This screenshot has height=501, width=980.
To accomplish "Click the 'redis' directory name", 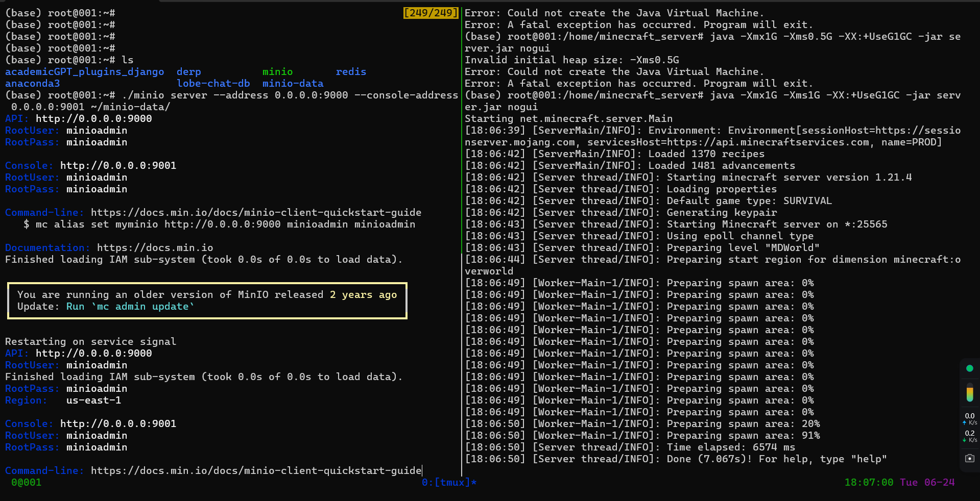I will click(351, 71).
